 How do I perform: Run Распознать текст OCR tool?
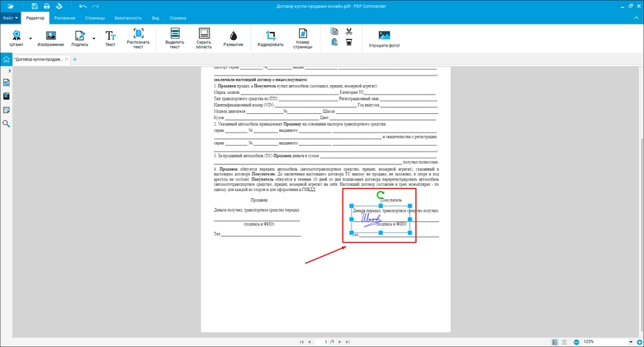tap(138, 38)
